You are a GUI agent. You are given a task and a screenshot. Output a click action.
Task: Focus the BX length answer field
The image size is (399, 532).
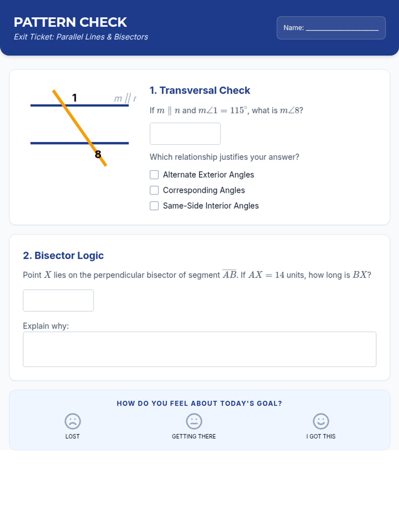[58, 301]
